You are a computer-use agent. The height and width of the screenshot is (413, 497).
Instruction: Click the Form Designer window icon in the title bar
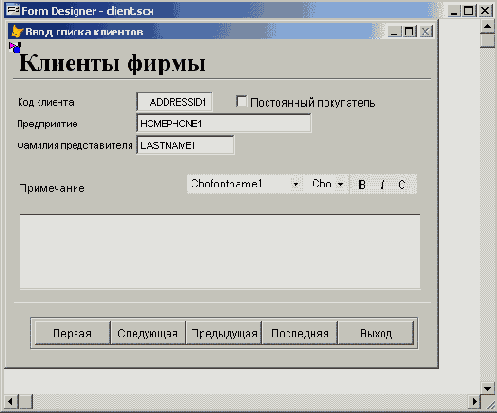tap(13, 11)
